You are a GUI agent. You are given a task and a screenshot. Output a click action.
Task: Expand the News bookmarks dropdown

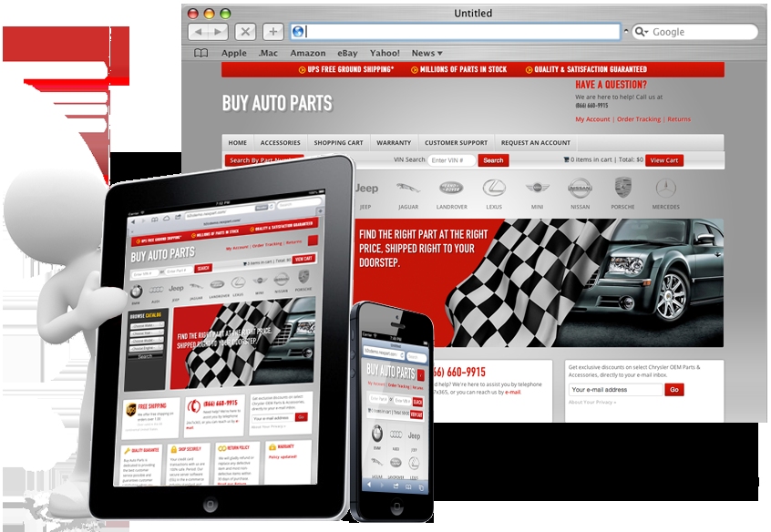pos(427,53)
